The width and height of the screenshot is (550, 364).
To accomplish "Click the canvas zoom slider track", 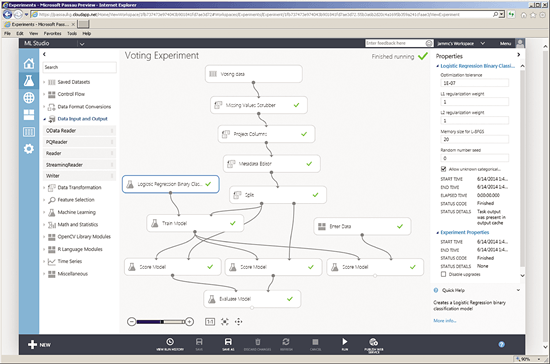I will click(161, 322).
